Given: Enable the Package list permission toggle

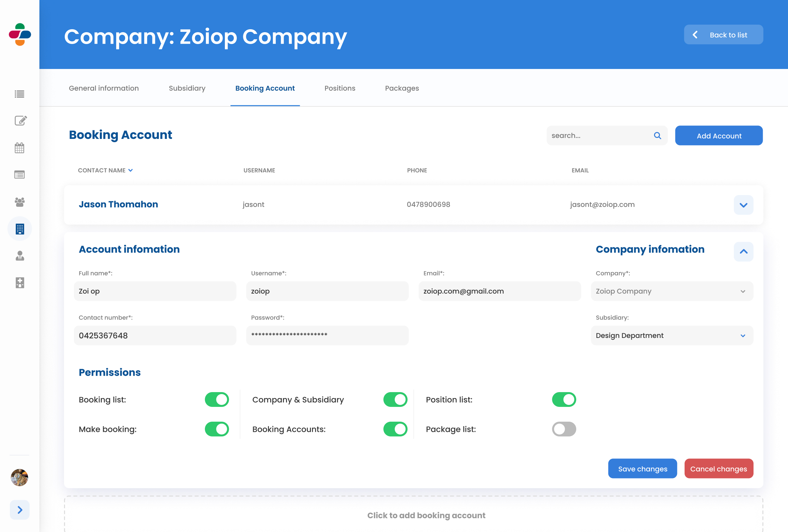Looking at the screenshot, I should [563, 429].
